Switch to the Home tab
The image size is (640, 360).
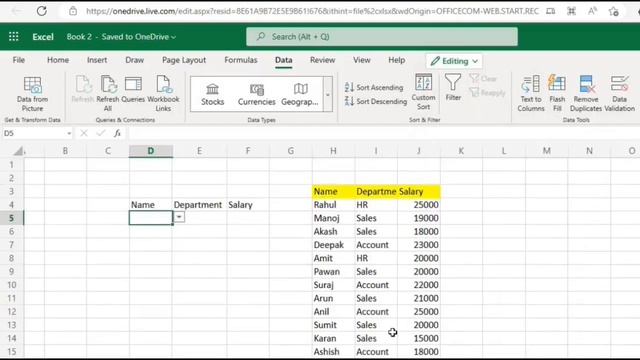[x=58, y=60]
